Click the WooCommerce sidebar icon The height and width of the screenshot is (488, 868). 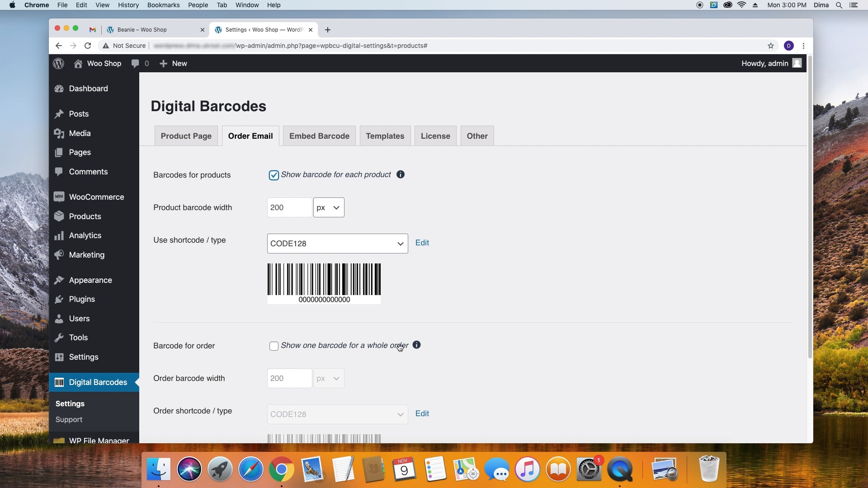[59, 196]
